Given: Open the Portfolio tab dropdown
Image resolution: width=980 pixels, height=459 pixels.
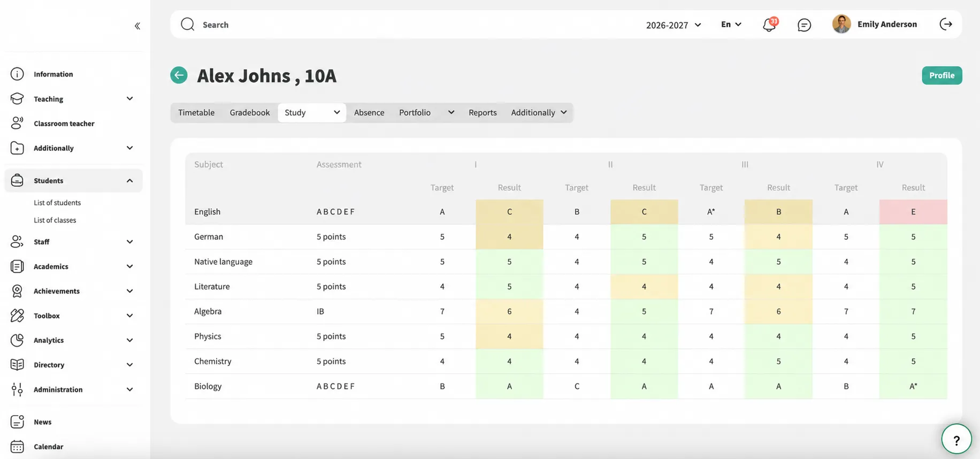Looking at the screenshot, I should click(x=426, y=112).
